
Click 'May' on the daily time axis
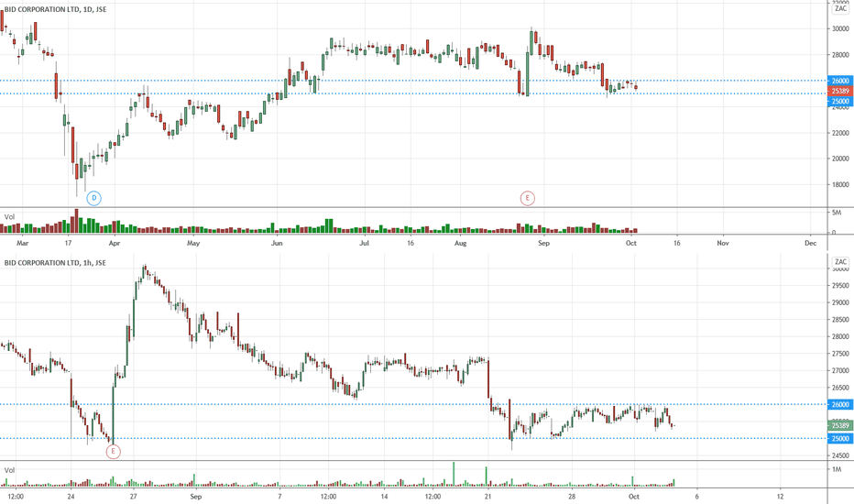[193, 243]
